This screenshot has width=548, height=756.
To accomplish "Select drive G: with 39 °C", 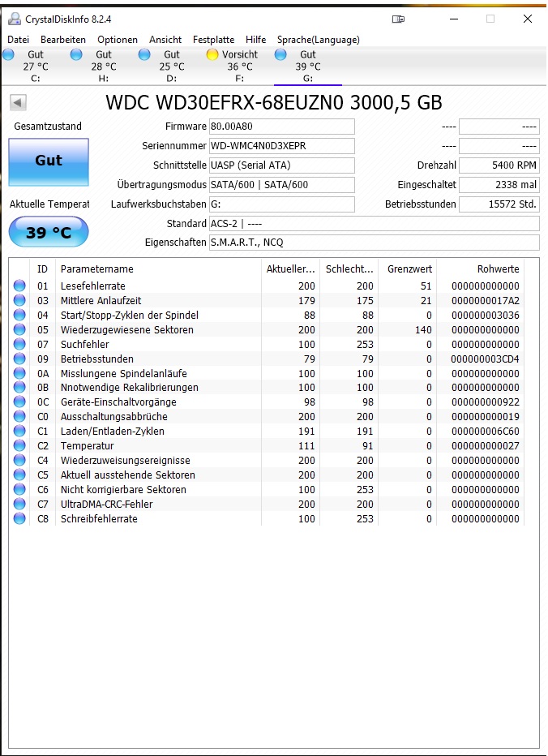I will coord(307,66).
